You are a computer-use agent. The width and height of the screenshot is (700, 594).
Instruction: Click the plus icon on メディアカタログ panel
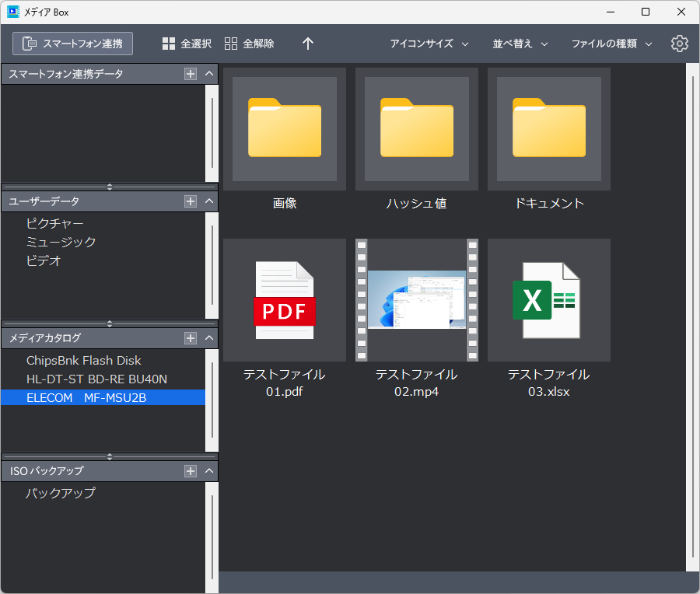(192, 337)
